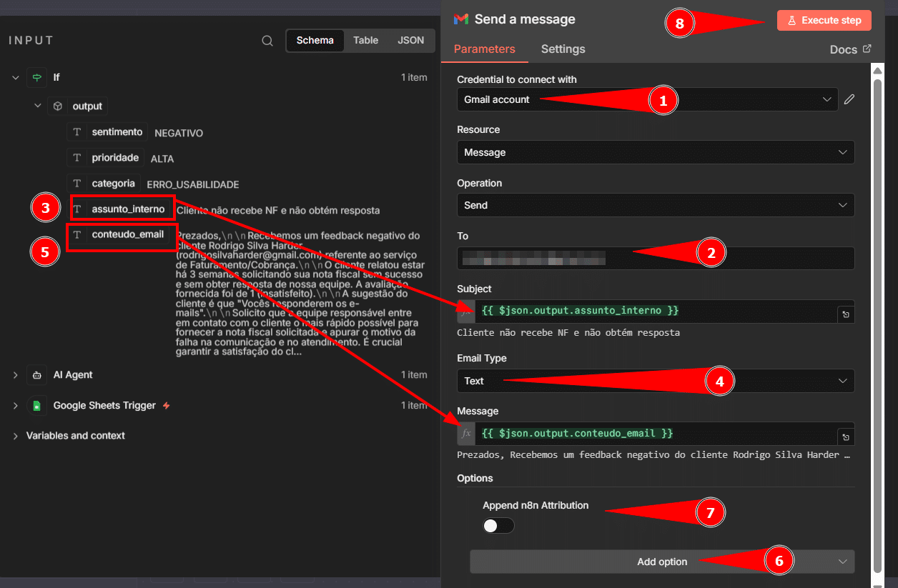
Task: Collapse the If node tree
Action: pos(15,77)
